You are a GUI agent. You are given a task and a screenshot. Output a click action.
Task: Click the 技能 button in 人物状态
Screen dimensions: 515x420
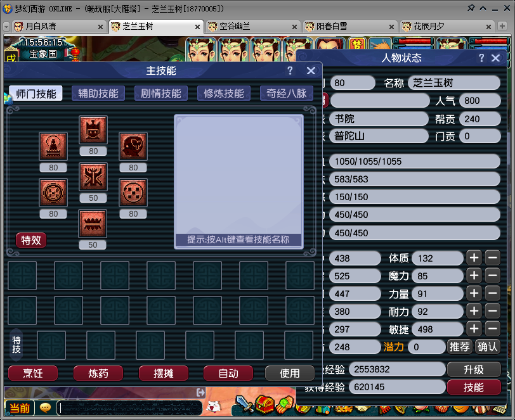tap(474, 387)
